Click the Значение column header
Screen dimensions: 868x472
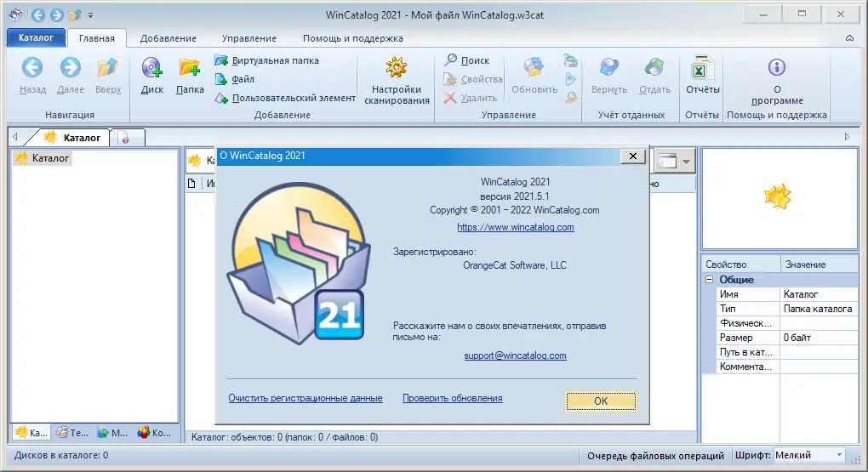pos(819,264)
